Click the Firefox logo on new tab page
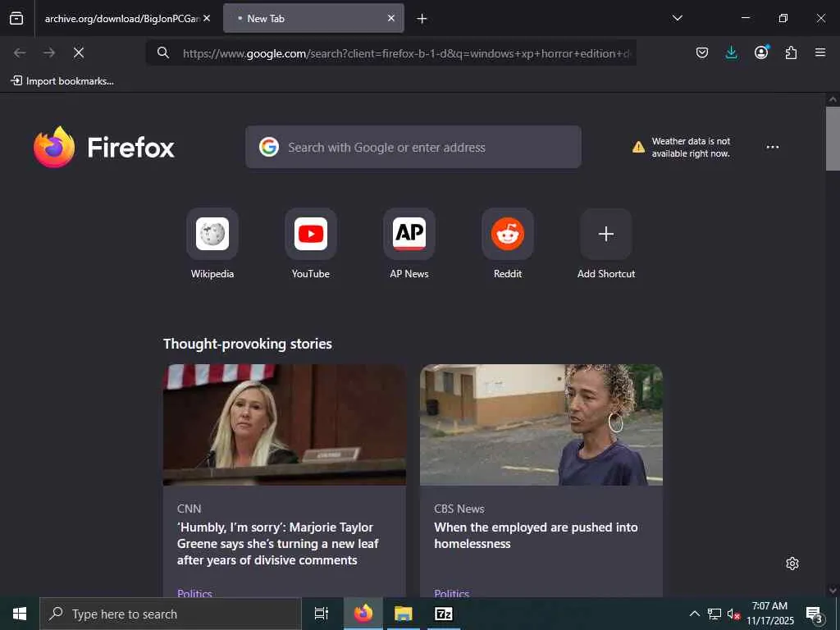This screenshot has width=840, height=630. point(104,147)
